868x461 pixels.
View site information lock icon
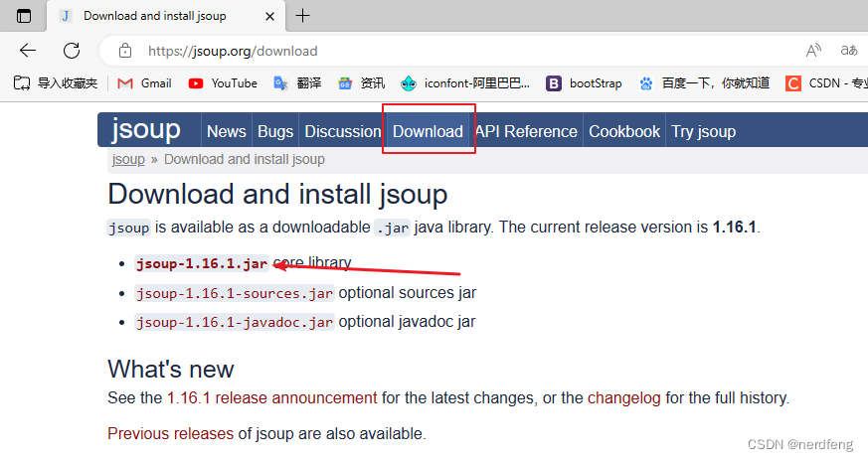point(125,51)
